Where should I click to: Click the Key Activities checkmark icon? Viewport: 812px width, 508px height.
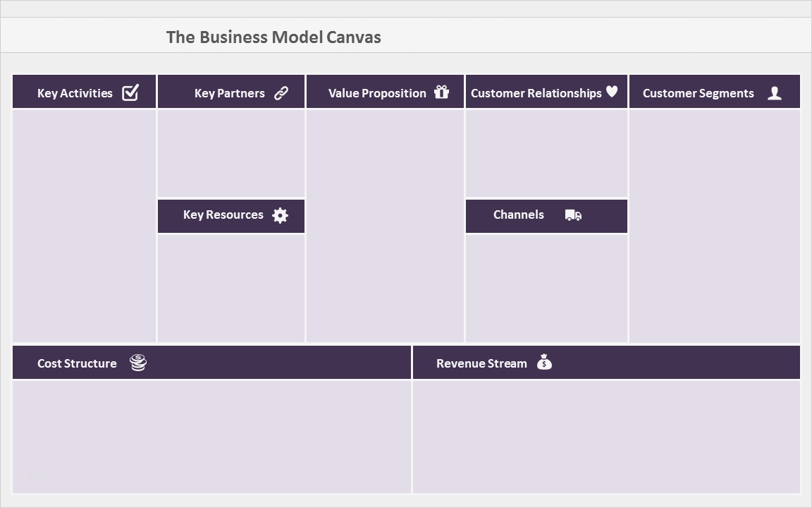click(x=130, y=92)
